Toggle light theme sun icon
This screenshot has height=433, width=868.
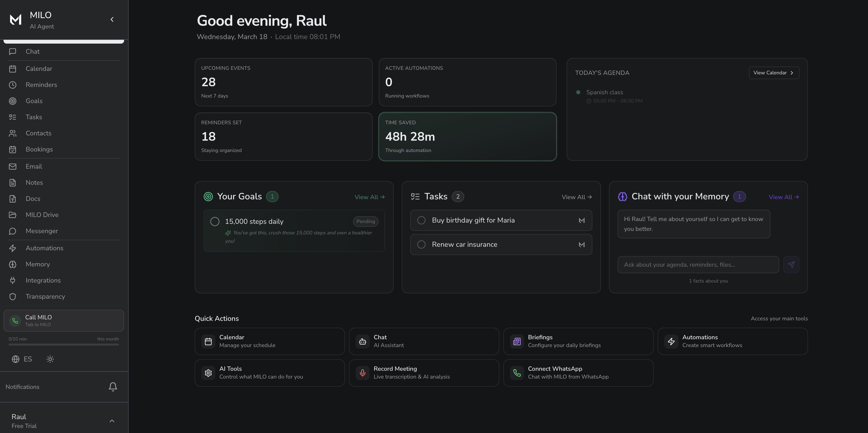click(50, 359)
